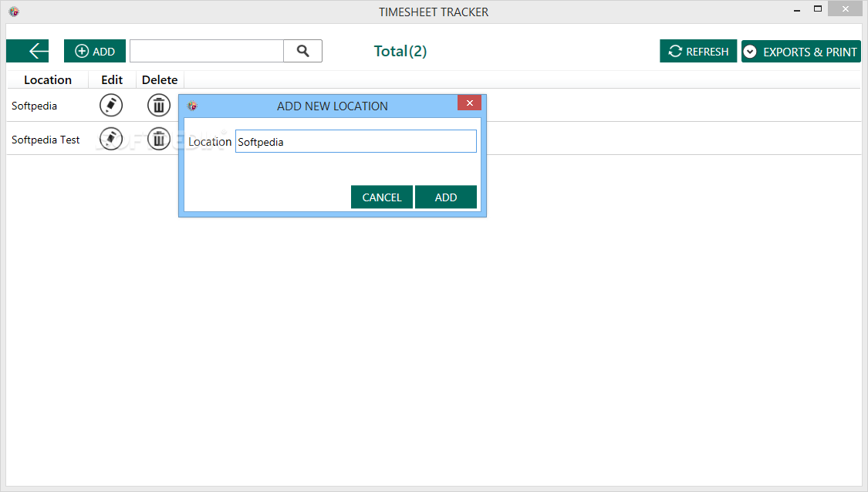The image size is (868, 492).
Task: Edit the Softpedia Test row
Action: pos(110,139)
